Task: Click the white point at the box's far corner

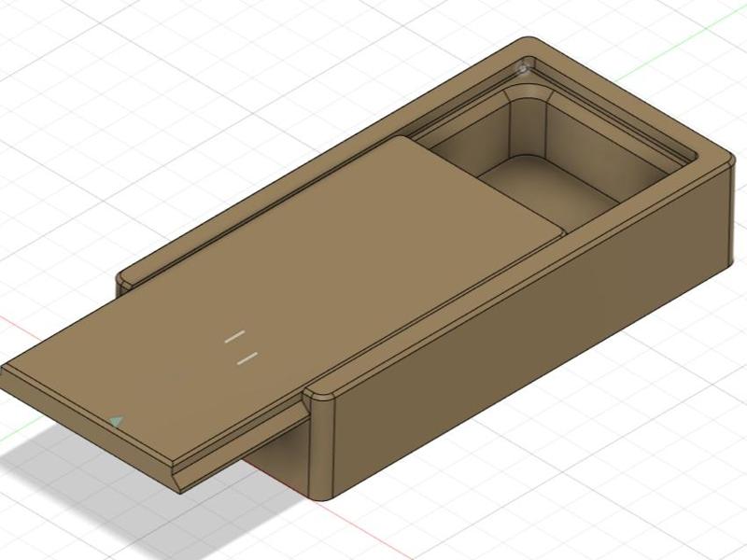Action: coord(525,67)
